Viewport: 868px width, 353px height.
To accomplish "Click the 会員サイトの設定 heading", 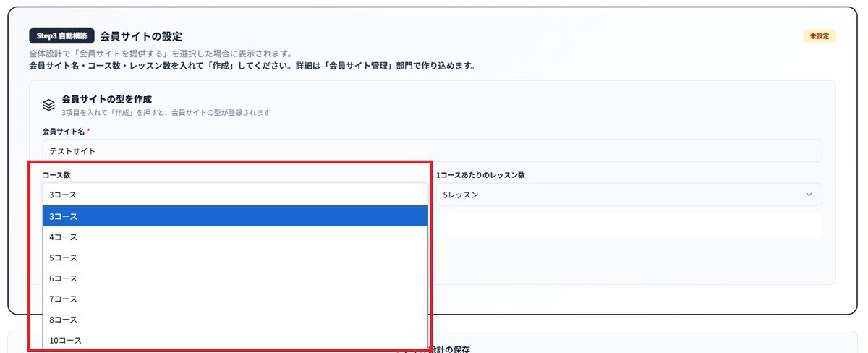I will 141,35.
